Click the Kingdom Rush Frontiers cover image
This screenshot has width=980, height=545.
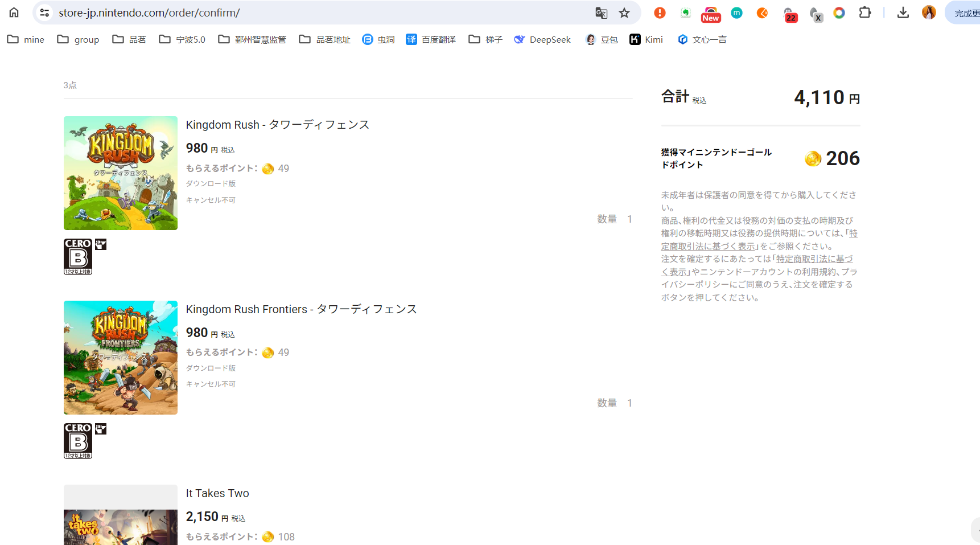(x=121, y=358)
